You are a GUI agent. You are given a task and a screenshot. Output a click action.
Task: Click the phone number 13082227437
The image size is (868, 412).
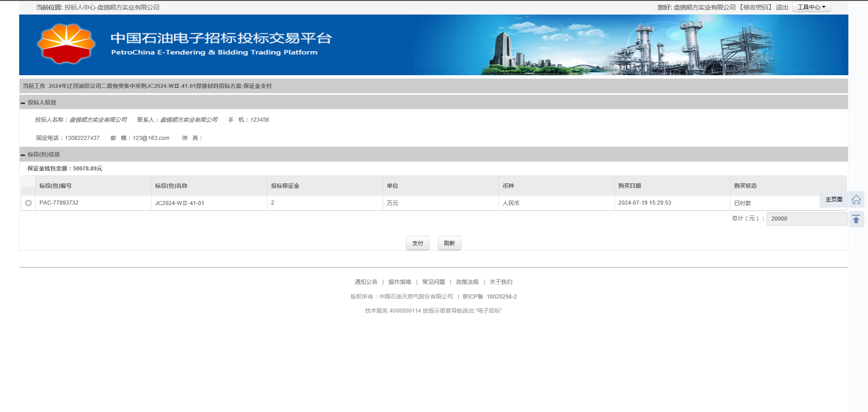[82, 138]
